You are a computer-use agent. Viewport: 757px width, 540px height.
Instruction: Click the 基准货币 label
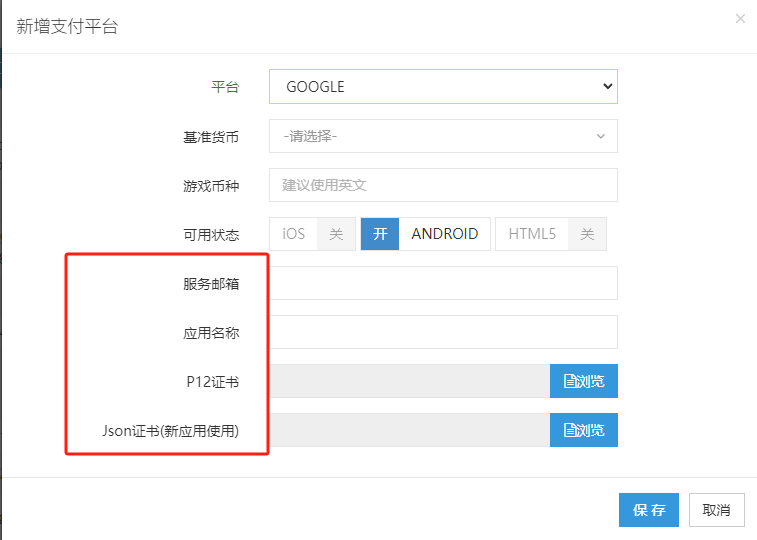tap(211, 137)
